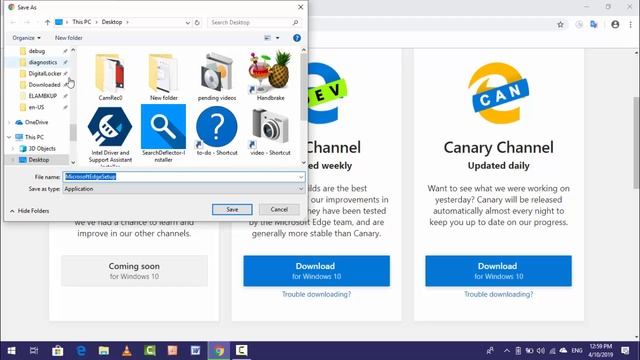Click New folder in dialog toolbar
The image size is (640, 360).
[69, 38]
